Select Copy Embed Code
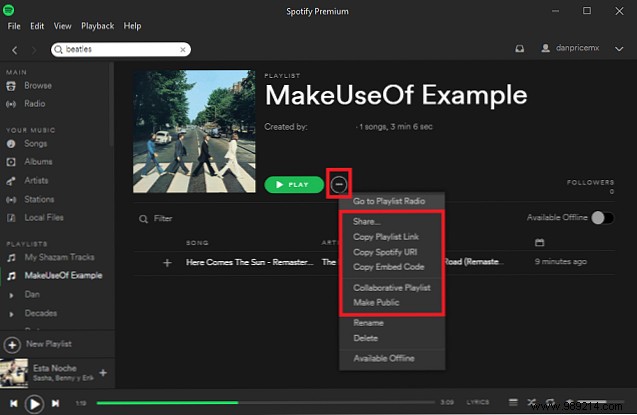The image size is (637, 415). pos(392,267)
